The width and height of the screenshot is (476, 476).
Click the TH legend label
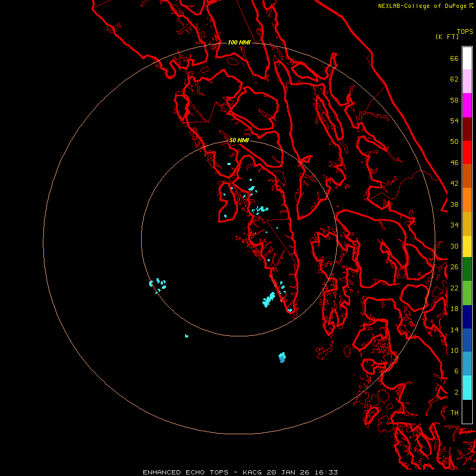[454, 413]
